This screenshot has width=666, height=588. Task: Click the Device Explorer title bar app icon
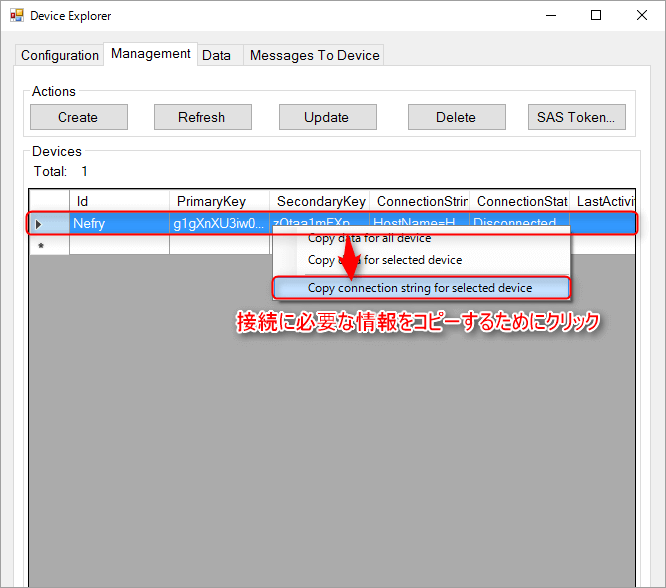[17, 16]
